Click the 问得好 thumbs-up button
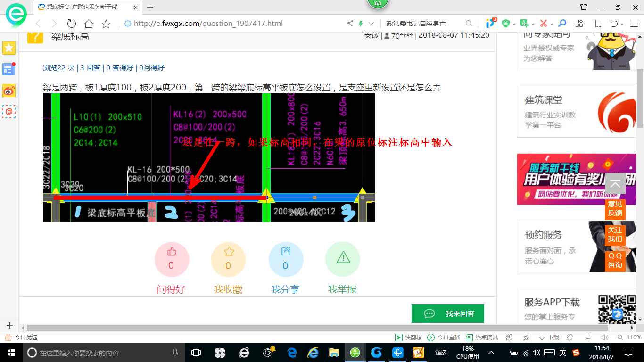Viewport: 644px width, 362px height. tap(172, 260)
